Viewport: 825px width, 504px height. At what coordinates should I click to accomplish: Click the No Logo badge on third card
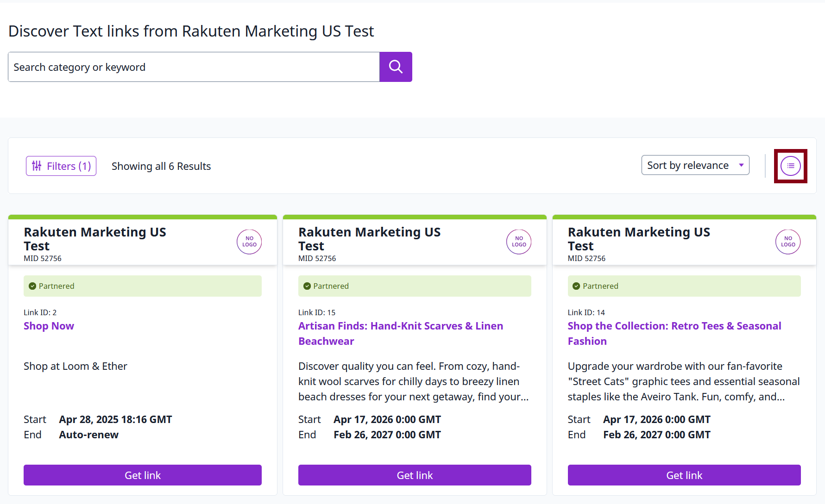(788, 242)
